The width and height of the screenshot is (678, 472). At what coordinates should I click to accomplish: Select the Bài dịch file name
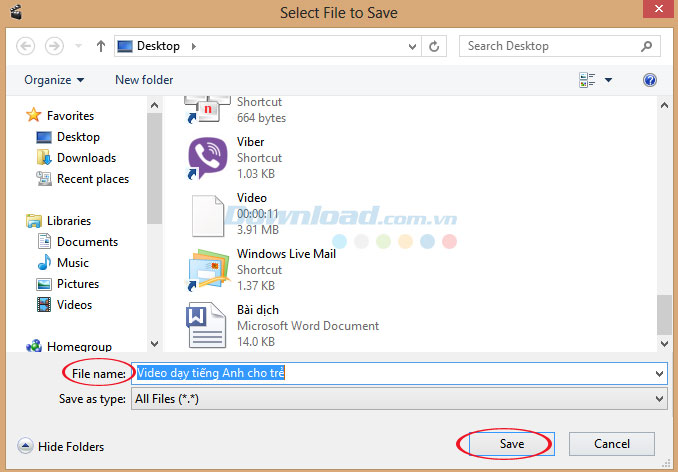click(x=258, y=310)
